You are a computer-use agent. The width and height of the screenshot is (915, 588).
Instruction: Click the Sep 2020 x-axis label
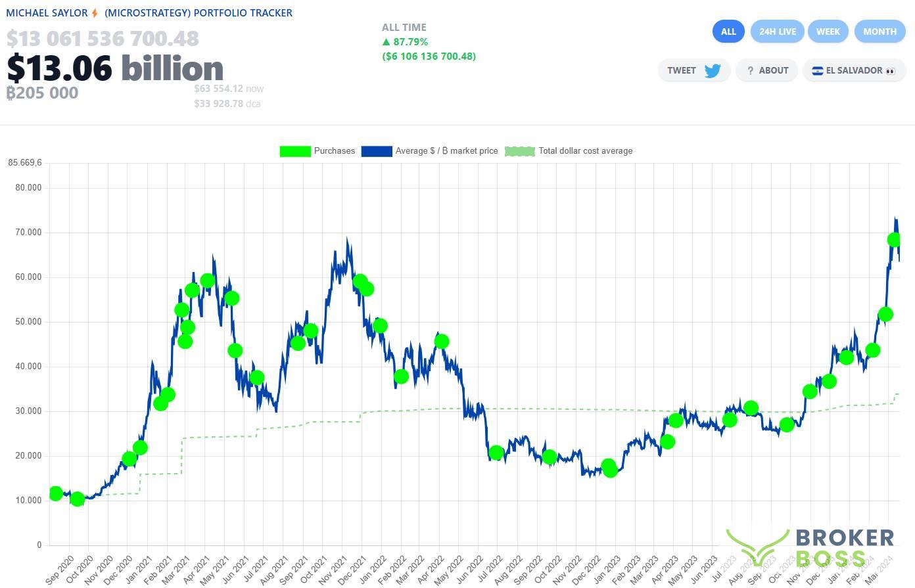click(59, 570)
